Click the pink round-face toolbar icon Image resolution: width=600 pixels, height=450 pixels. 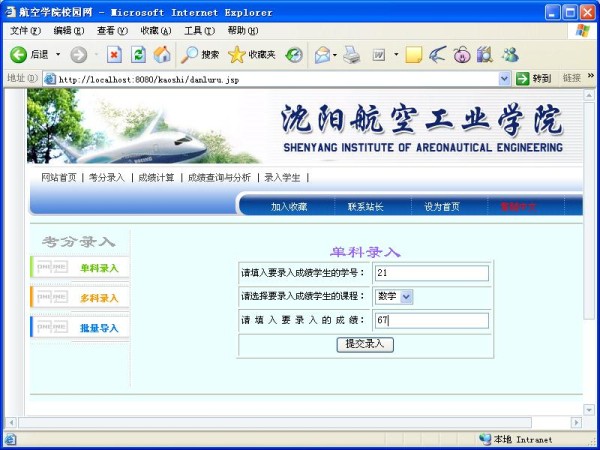pos(462,55)
